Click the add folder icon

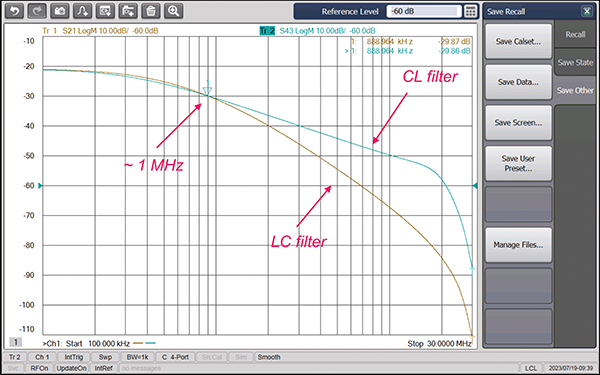[x=128, y=11]
